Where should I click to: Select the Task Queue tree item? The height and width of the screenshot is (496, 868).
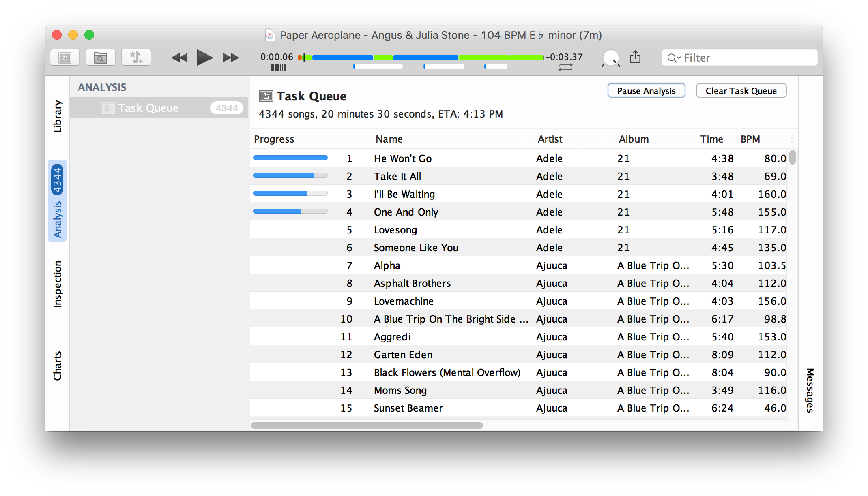(158, 107)
